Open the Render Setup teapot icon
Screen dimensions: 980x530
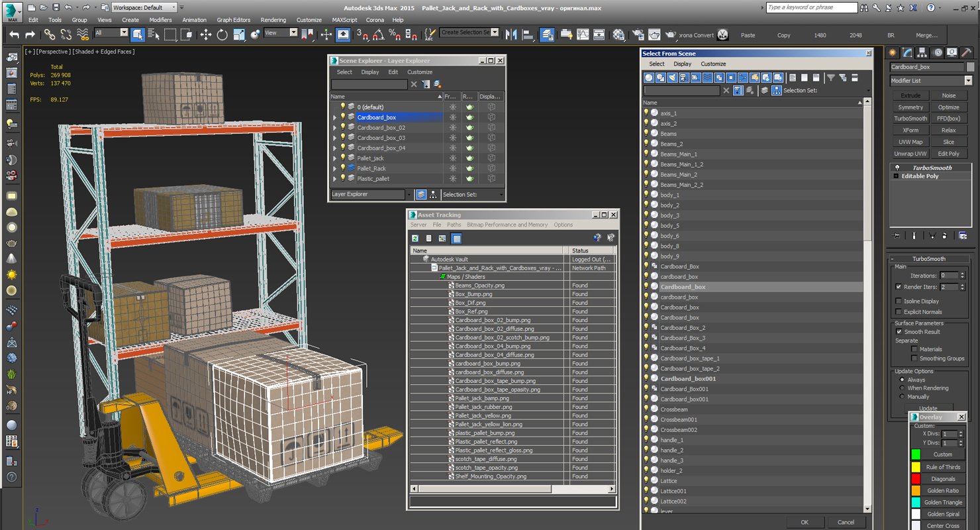coord(638,34)
